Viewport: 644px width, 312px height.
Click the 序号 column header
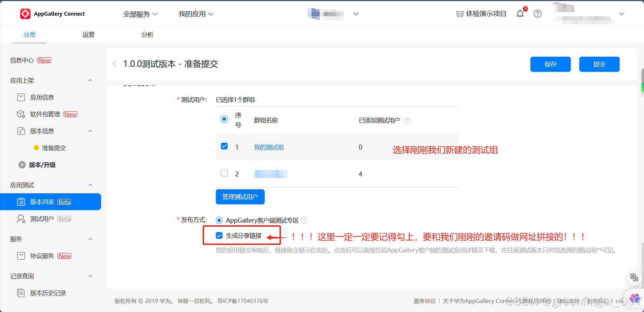238,120
